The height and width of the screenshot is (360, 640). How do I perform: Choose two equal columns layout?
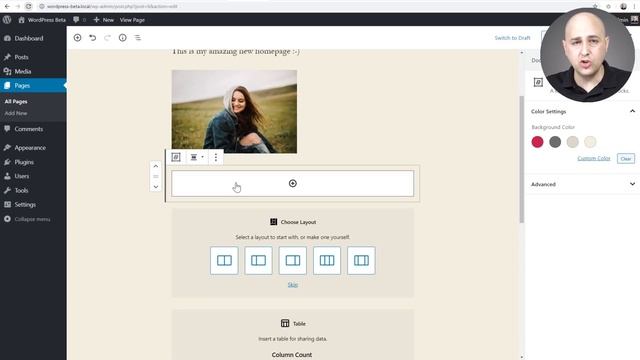point(224,260)
